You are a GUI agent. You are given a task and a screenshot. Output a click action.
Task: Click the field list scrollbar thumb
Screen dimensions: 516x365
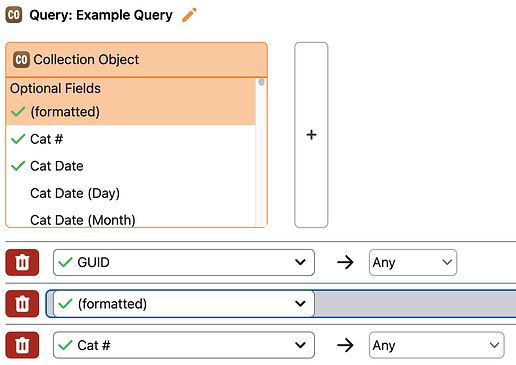point(261,82)
